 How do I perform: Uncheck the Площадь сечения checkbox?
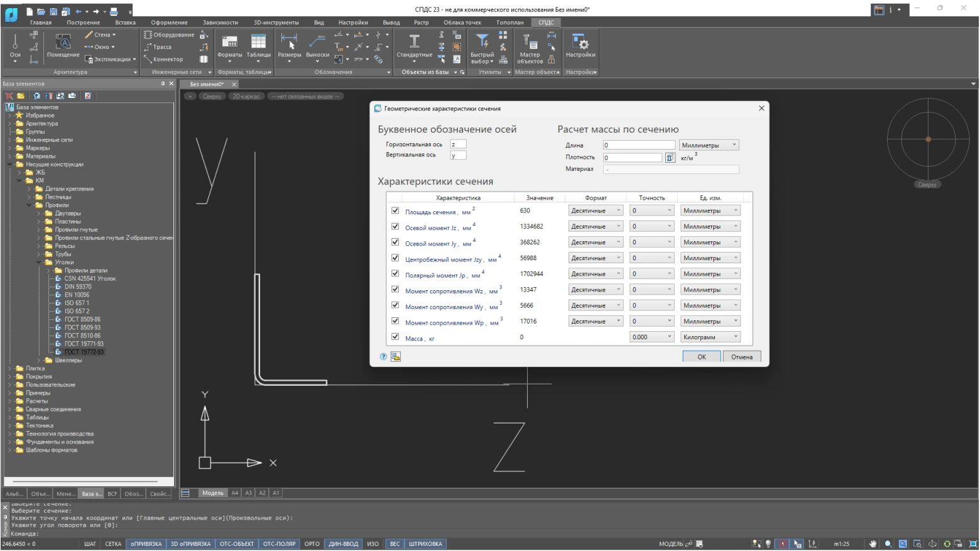coord(395,211)
